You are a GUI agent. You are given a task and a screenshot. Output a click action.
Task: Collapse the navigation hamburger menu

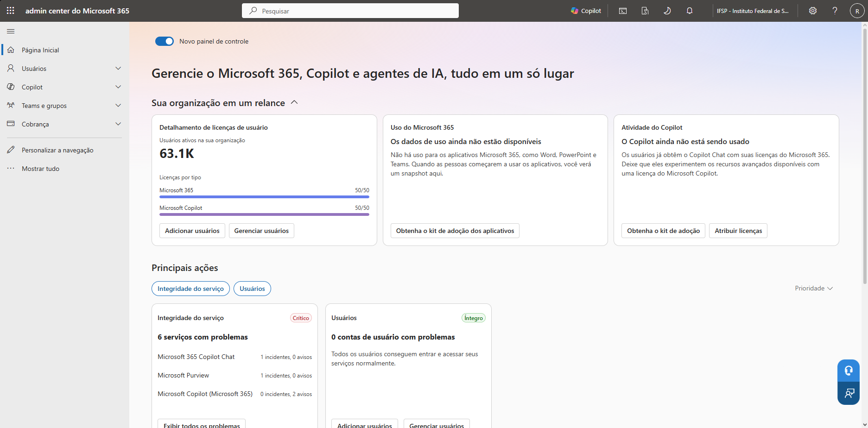pyautogui.click(x=11, y=31)
